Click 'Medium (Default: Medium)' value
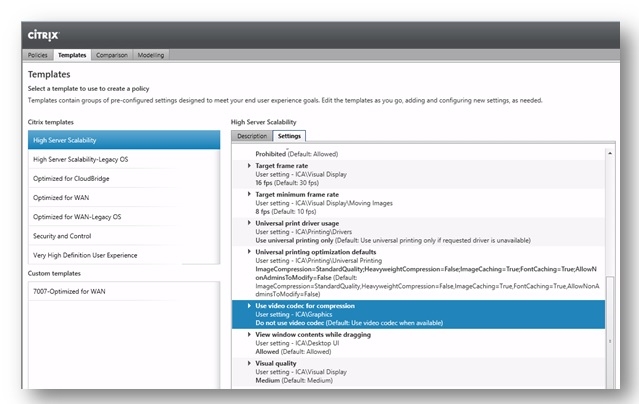The image size is (639, 404). click(294, 380)
